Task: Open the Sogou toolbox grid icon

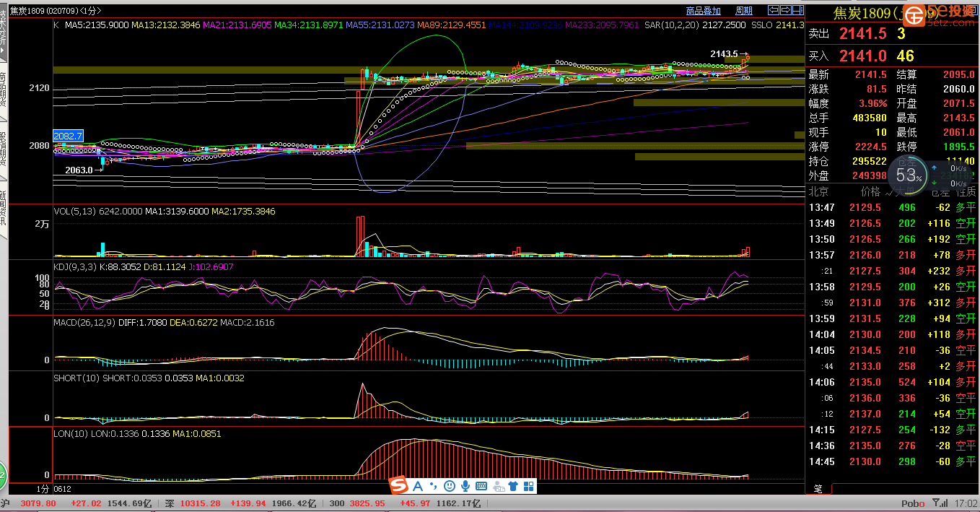Action: coord(529,486)
